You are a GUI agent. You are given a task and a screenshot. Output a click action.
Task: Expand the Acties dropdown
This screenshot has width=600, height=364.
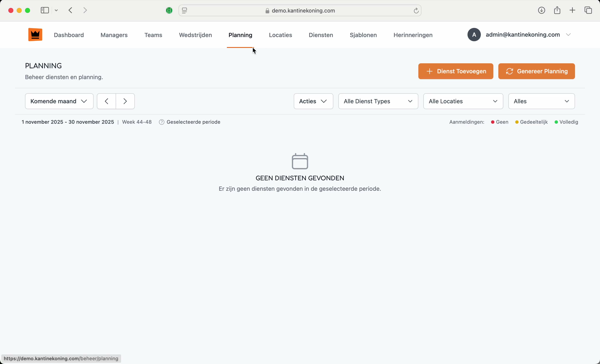313,101
